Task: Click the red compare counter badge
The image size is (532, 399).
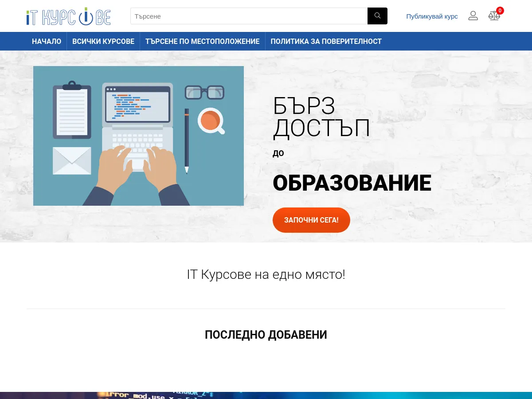Action: click(500, 11)
